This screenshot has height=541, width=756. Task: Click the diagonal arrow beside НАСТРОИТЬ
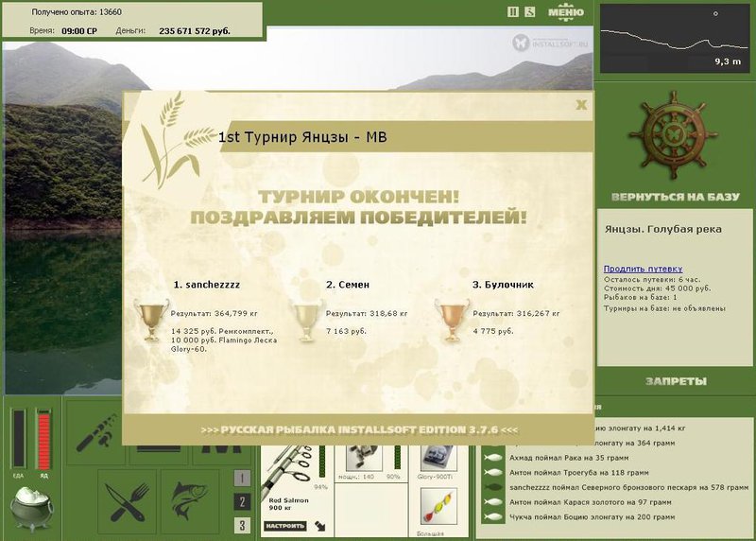point(320,526)
